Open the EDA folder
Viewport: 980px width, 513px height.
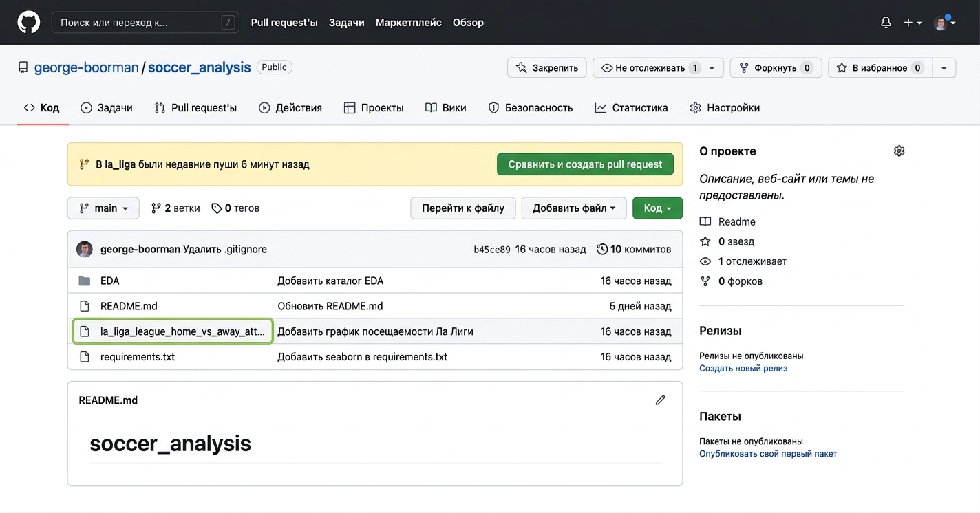tap(110, 281)
